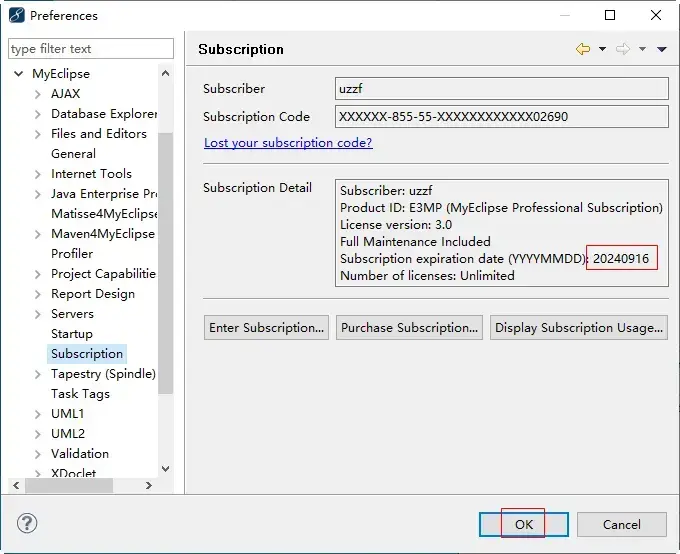Viewport: 680px width, 554px height.
Task: Expand the UML2 node
Action: click(x=38, y=434)
